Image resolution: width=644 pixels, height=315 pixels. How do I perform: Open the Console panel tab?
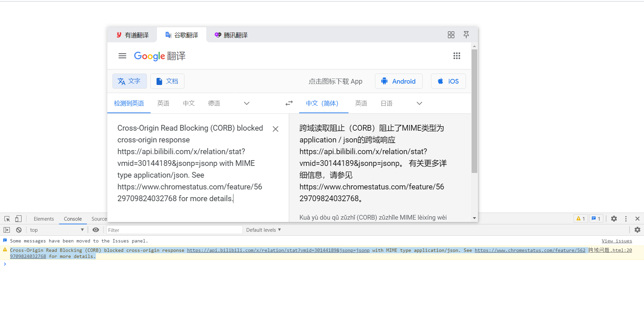pos(73,219)
